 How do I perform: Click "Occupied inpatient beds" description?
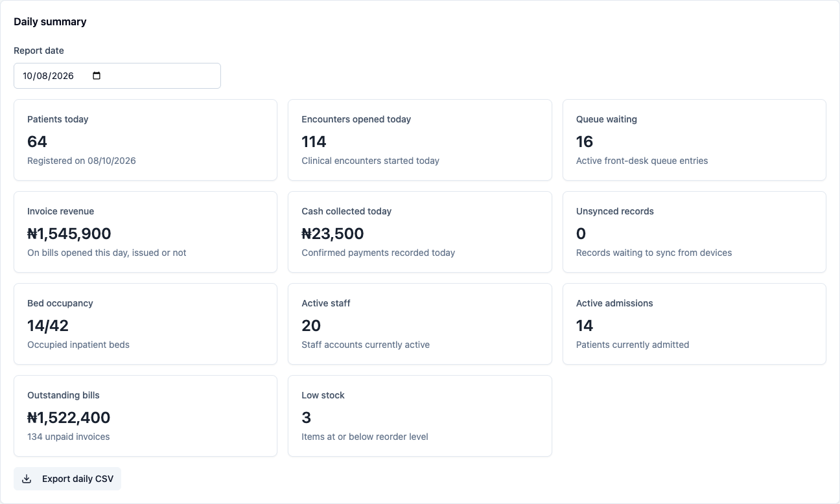click(78, 345)
